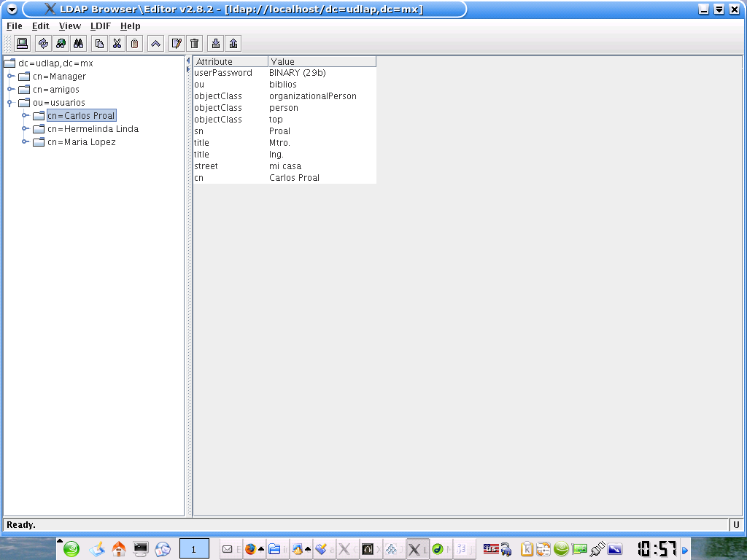Click the trash can Delete icon
747x560 pixels.
(194, 44)
